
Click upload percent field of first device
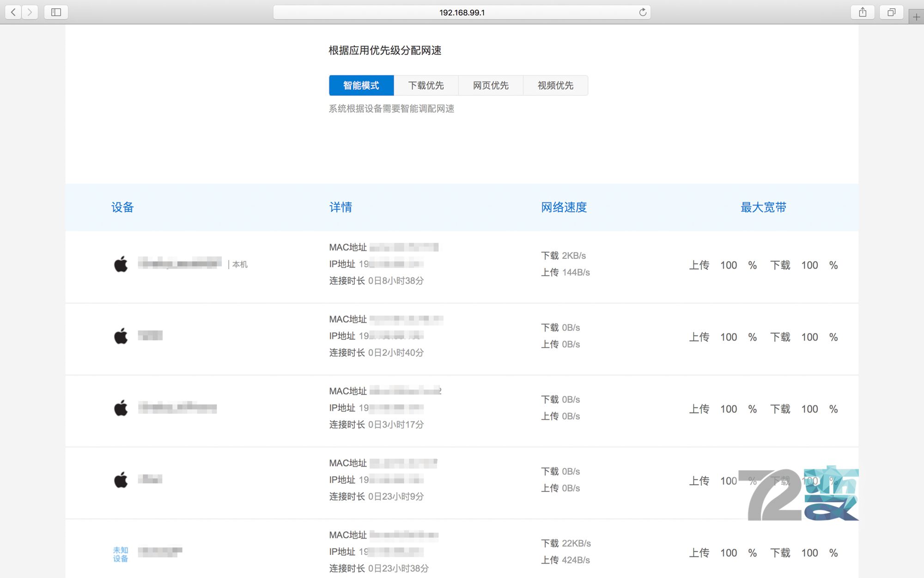729,265
